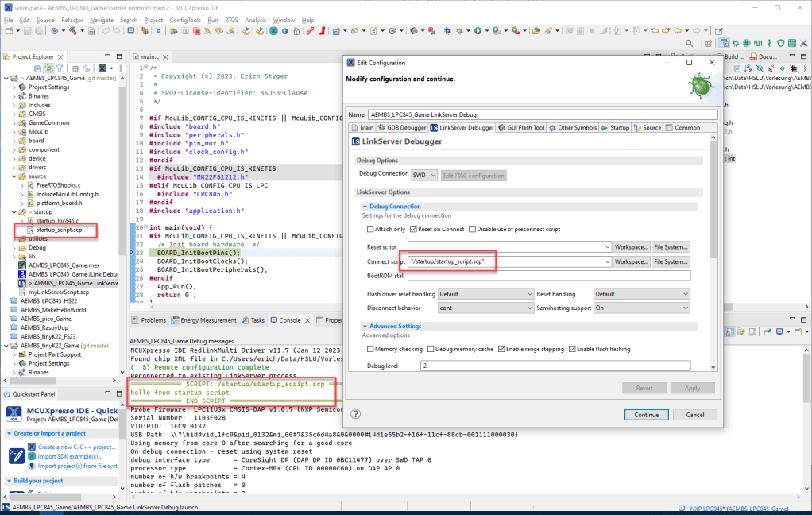Click Import SDK example(s) link
This screenshot has height=515, width=812.
[71, 456]
